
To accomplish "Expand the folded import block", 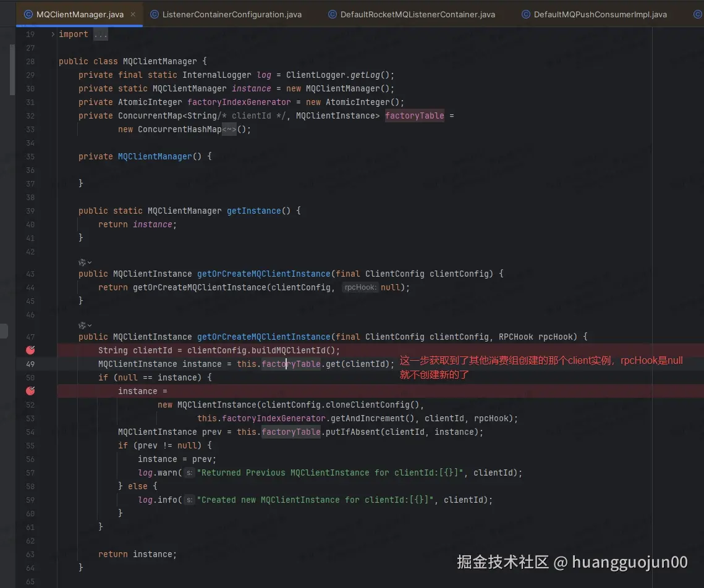I will (53, 34).
